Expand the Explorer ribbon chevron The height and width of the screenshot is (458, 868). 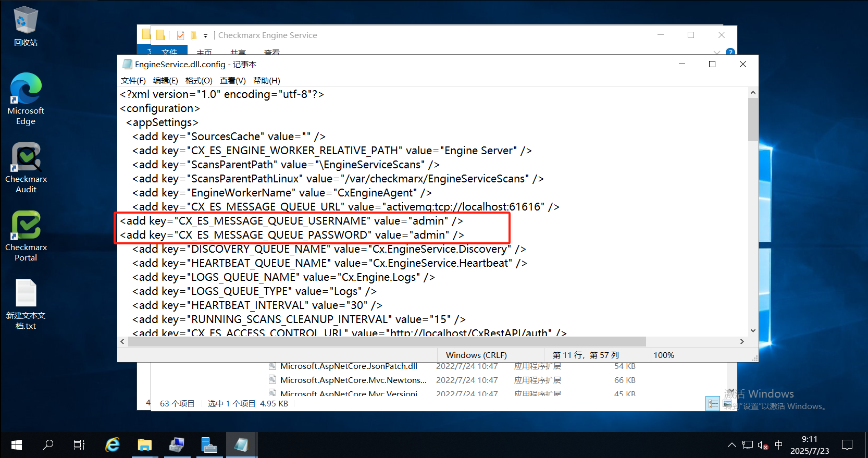pos(717,52)
